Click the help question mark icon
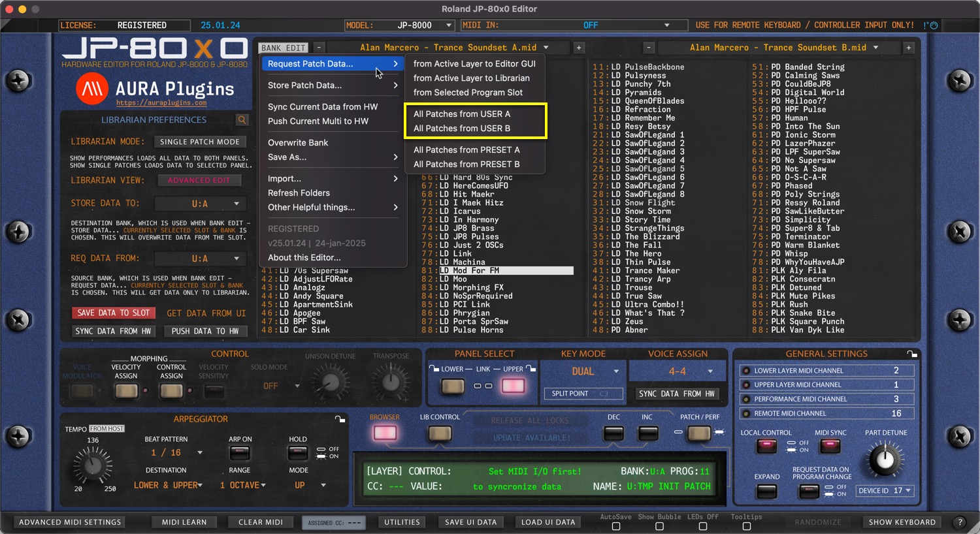 [959, 522]
